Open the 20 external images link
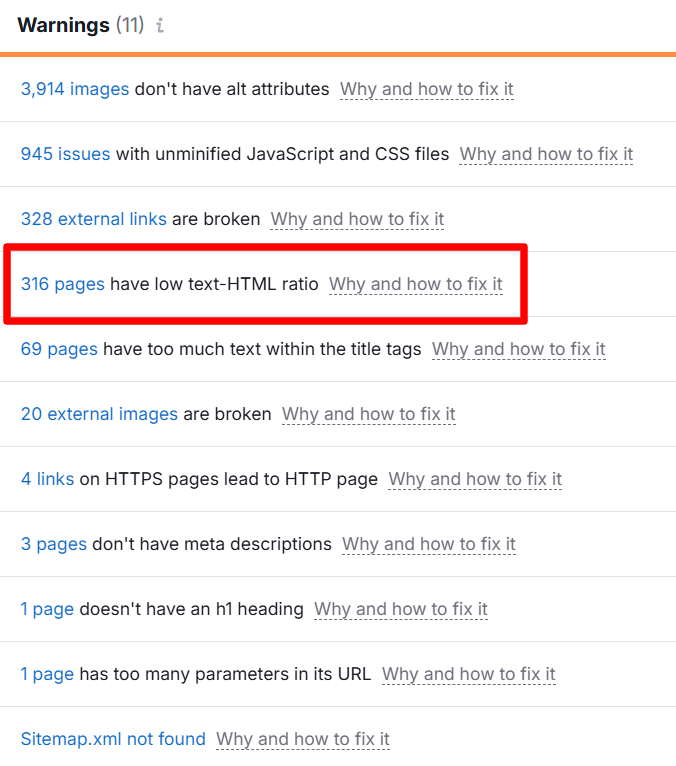Screen dimensions: 676x766 click(99, 414)
